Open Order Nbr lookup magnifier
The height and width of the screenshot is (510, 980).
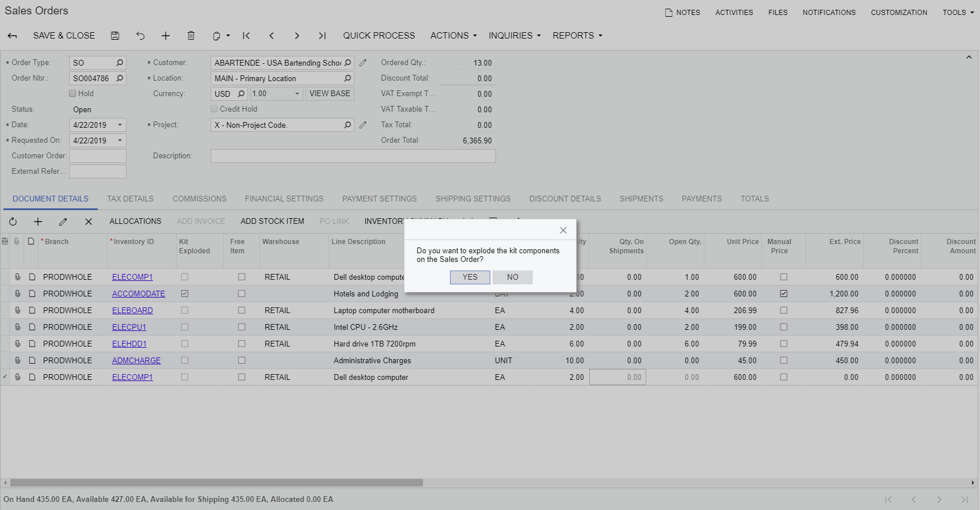120,78
